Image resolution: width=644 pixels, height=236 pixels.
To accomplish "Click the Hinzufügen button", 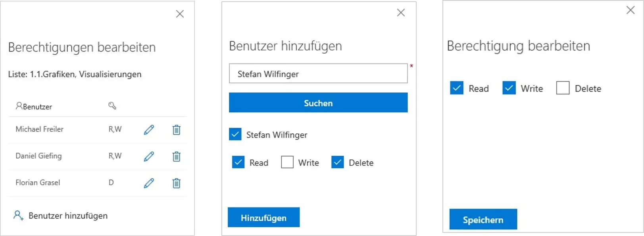I will 263,217.
